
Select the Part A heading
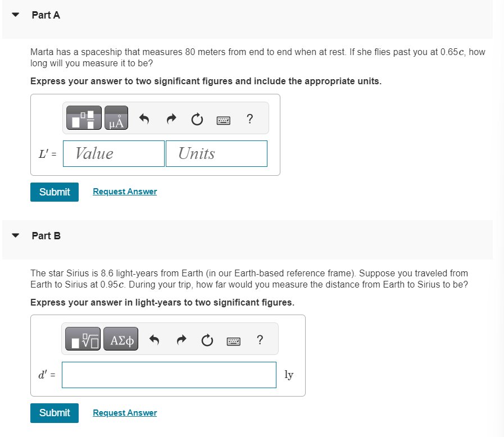point(44,15)
